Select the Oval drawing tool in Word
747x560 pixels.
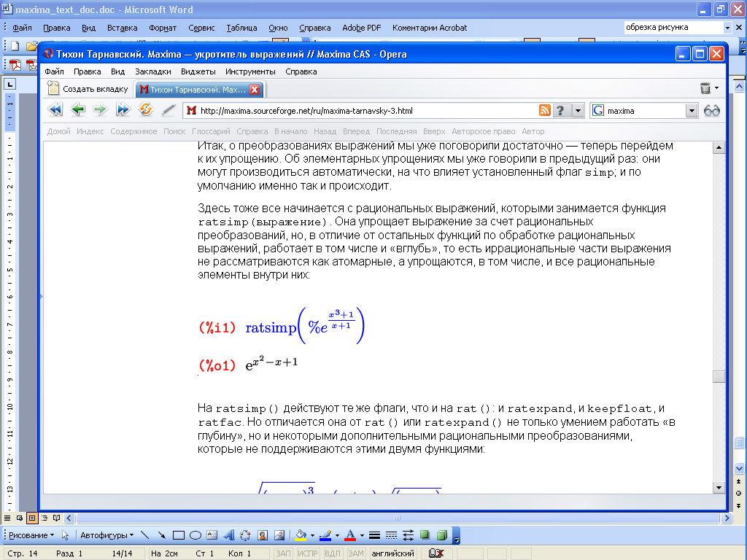[196, 535]
